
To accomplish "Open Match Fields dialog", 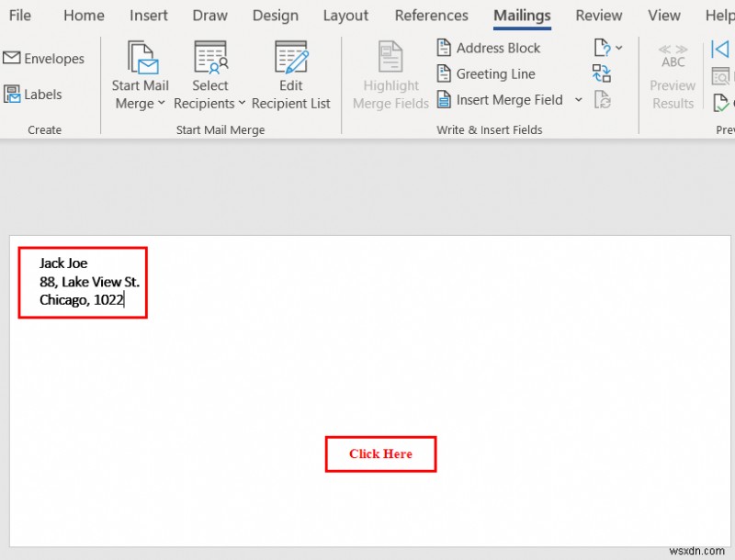I will tap(604, 73).
